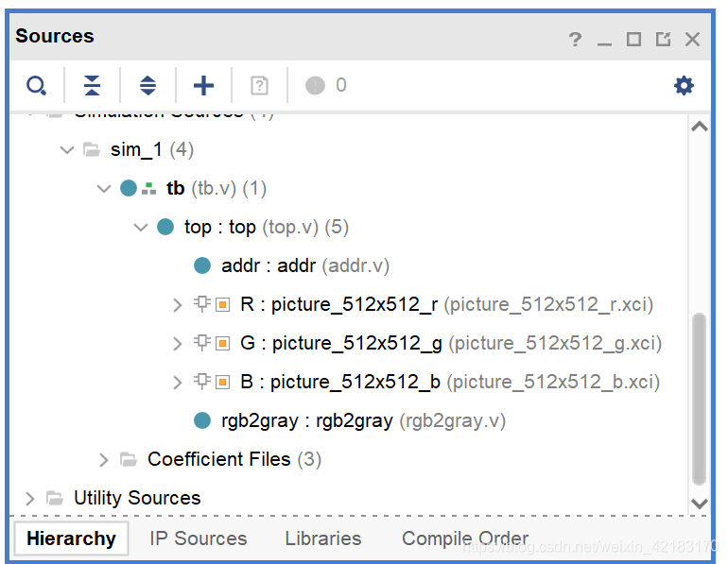Click the orange square icon beside picture_512x512_b
728x564 pixels.
[x=223, y=383]
